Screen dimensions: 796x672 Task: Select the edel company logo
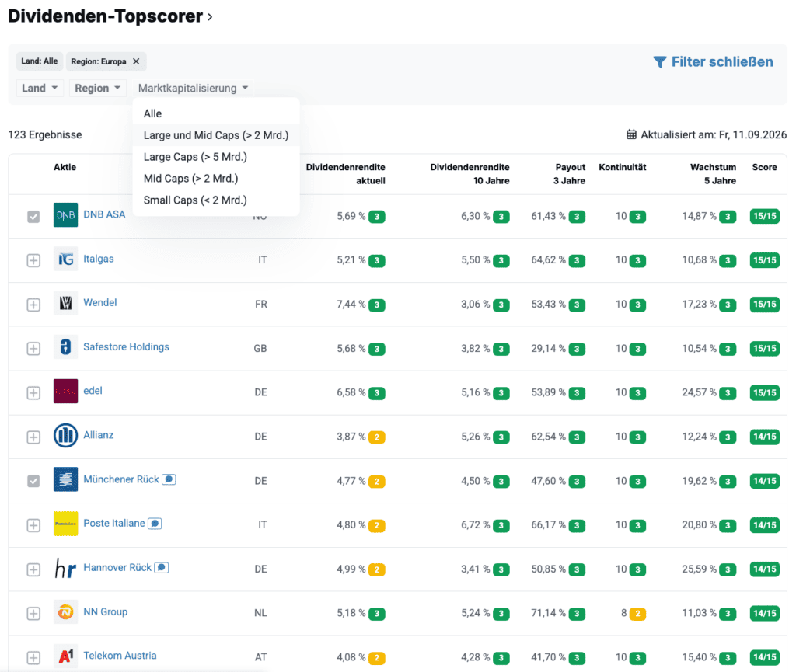click(x=65, y=392)
